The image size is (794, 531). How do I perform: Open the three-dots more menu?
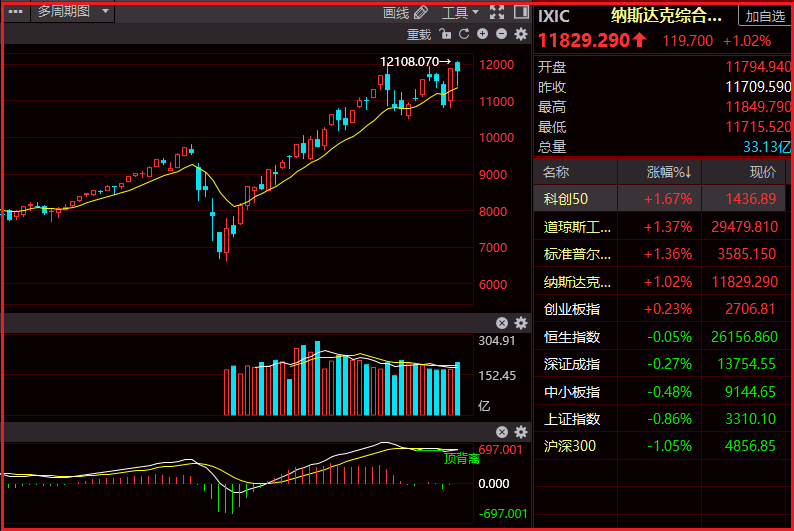pyautogui.click(x=16, y=12)
